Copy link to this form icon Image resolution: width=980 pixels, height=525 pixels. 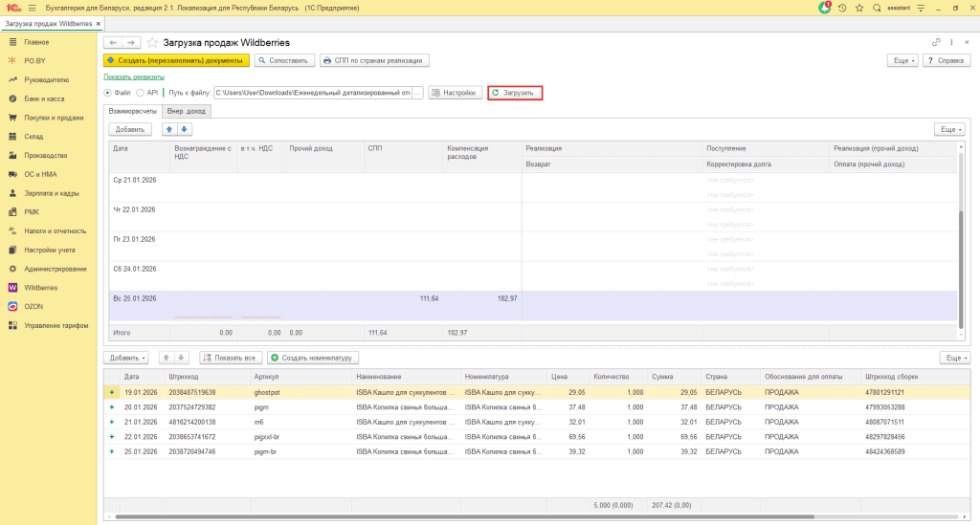pos(936,42)
